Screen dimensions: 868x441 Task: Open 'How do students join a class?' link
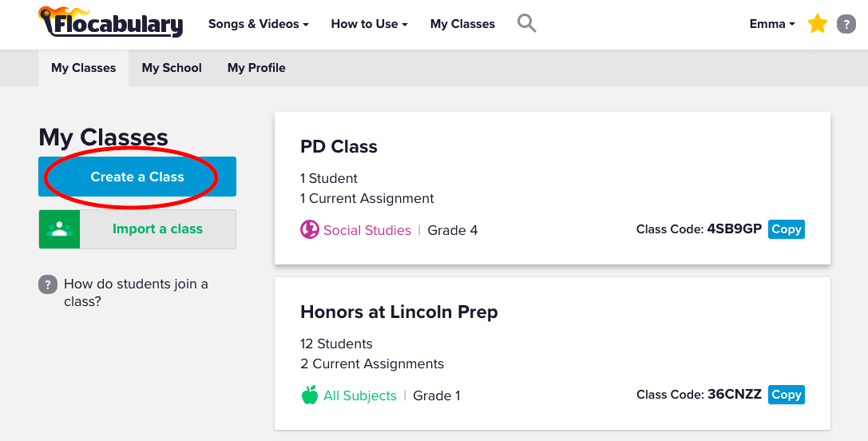[136, 292]
